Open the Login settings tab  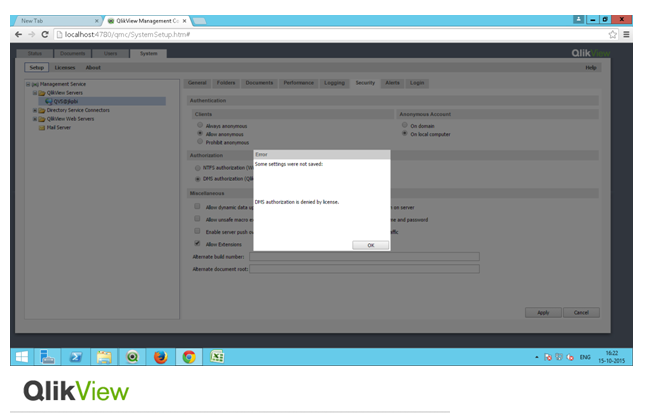pos(417,83)
